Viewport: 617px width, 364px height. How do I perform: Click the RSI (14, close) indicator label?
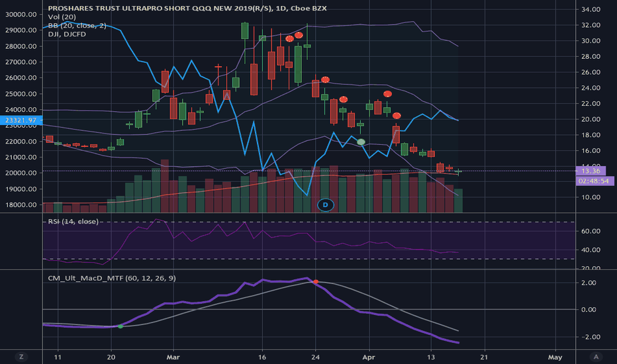pyautogui.click(x=73, y=222)
